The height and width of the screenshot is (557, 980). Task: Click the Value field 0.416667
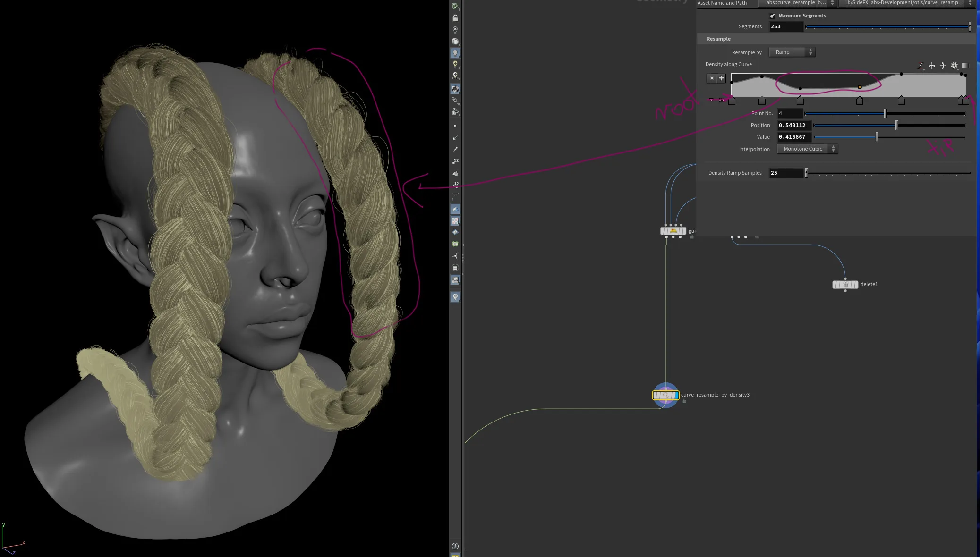click(x=794, y=137)
